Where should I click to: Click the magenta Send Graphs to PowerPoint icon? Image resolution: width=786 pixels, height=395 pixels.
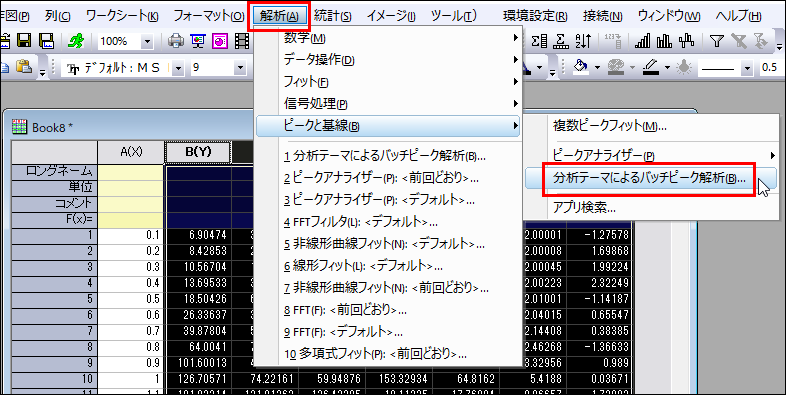(220, 41)
